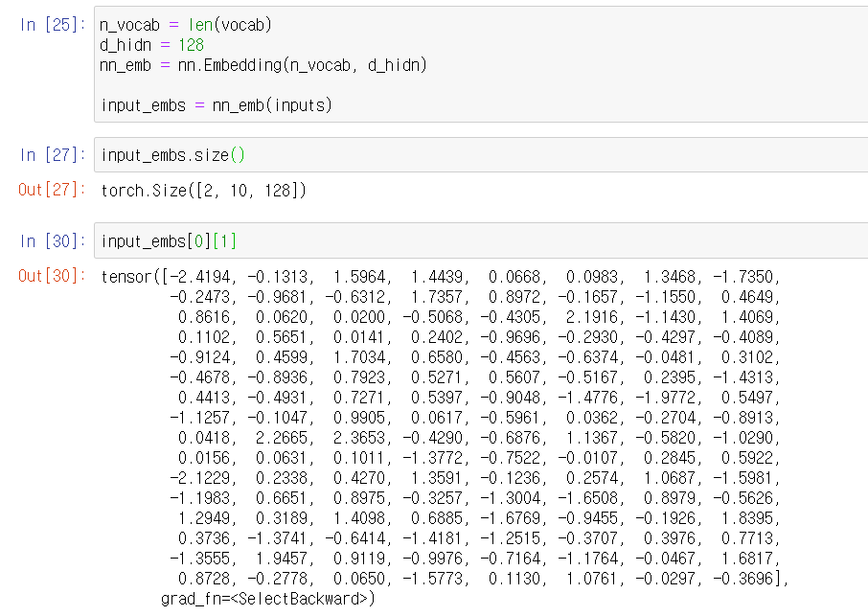Click the tensor value -1.7350
This screenshot has height=616, width=868.
pos(744,277)
